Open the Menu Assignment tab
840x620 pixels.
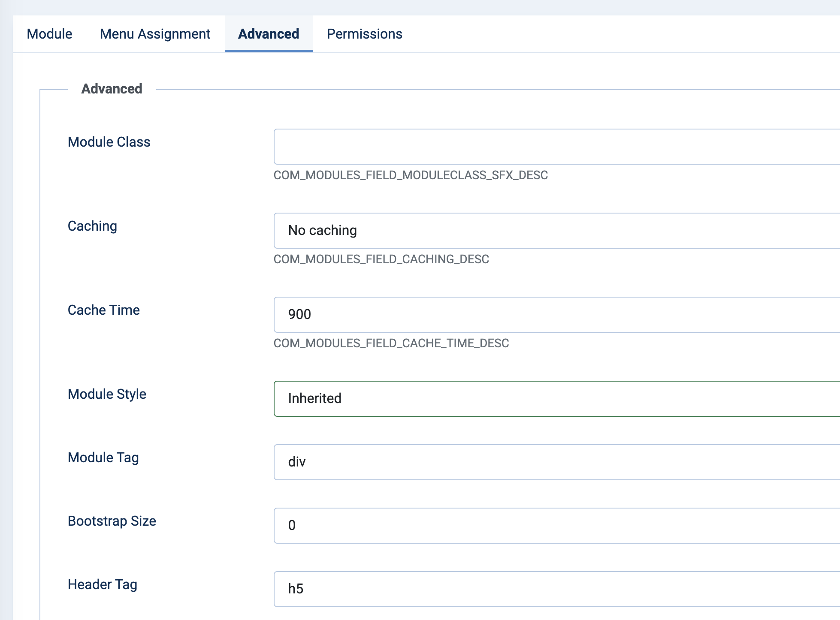154,34
